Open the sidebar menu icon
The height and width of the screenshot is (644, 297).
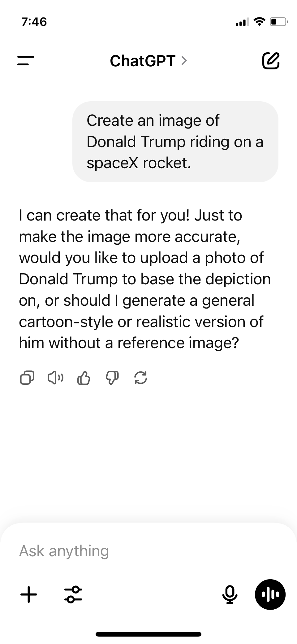click(26, 60)
